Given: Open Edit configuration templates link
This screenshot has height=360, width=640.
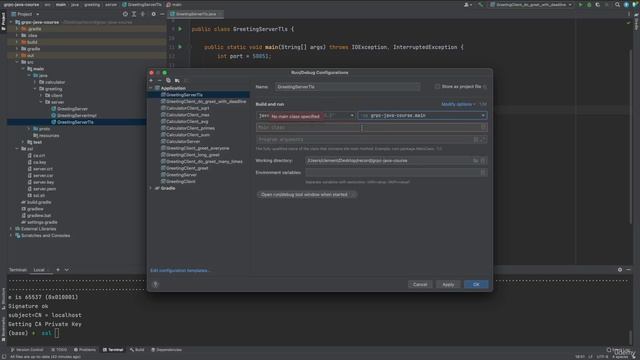Looking at the screenshot, I should click(180, 271).
